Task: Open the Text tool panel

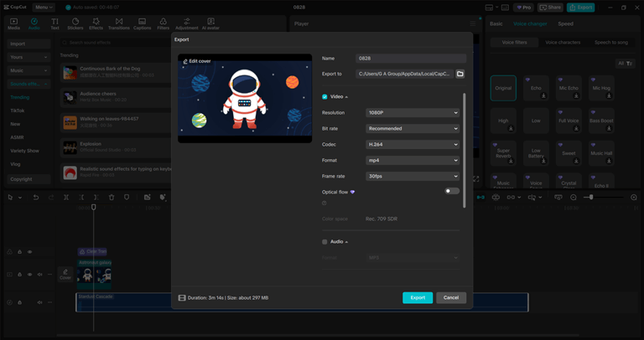Action: [x=55, y=23]
